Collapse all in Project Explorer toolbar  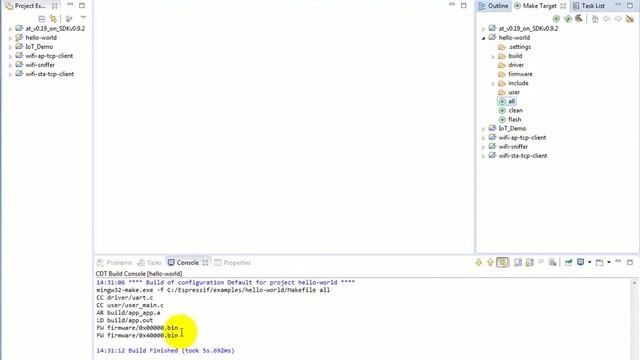pos(42,19)
